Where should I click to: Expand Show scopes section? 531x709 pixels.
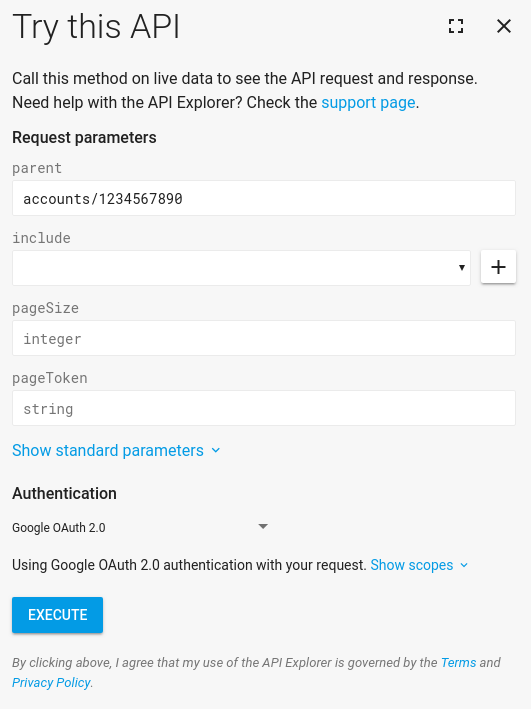click(412, 565)
